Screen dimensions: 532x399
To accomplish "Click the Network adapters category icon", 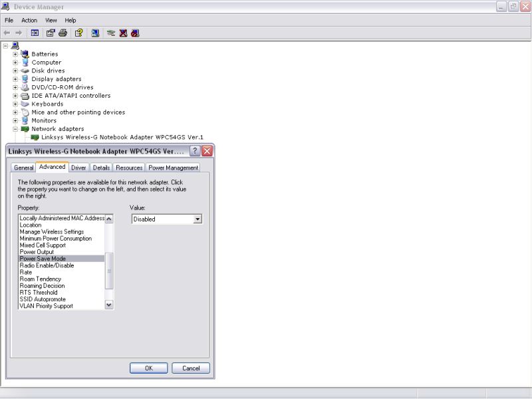I will click(x=25, y=129).
